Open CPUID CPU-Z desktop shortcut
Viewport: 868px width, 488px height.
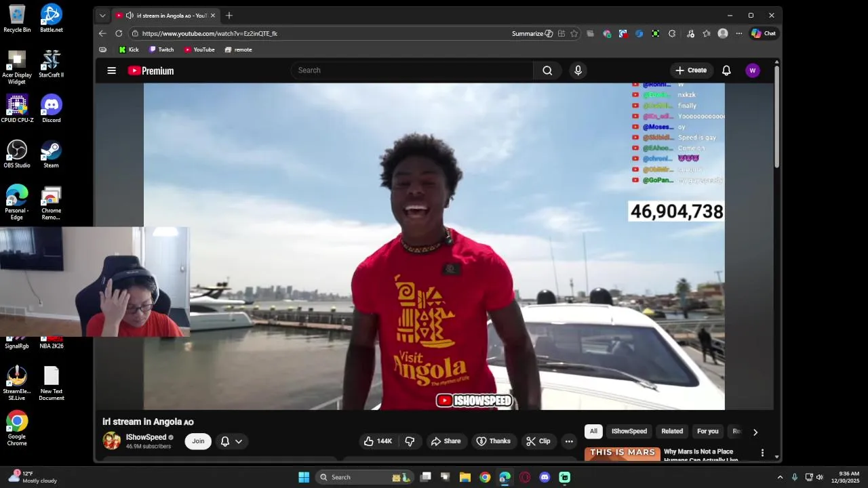click(17, 108)
